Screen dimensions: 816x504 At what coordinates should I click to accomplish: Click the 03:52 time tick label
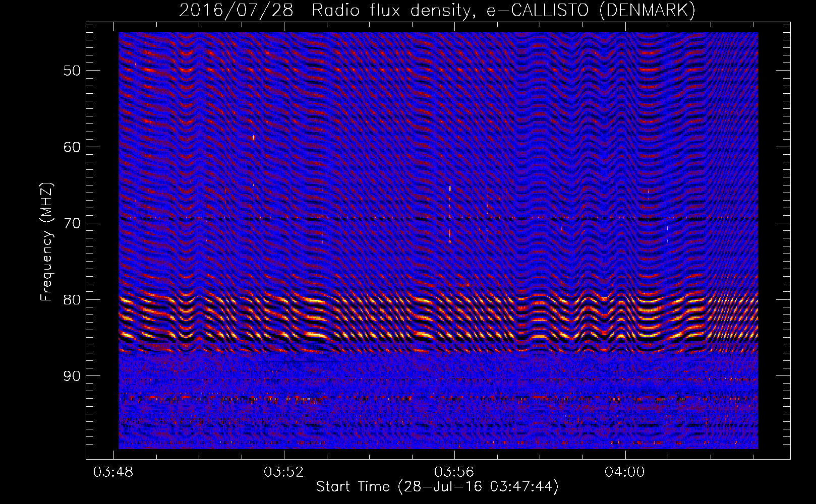point(284,472)
